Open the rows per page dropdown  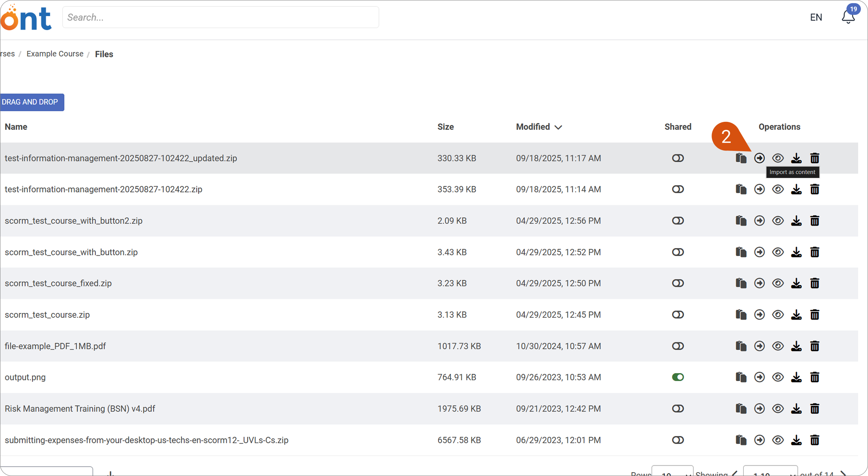672,471
